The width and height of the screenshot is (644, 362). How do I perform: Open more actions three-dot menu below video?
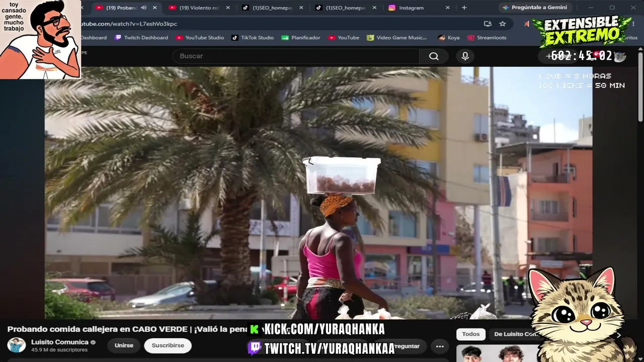coord(440,346)
